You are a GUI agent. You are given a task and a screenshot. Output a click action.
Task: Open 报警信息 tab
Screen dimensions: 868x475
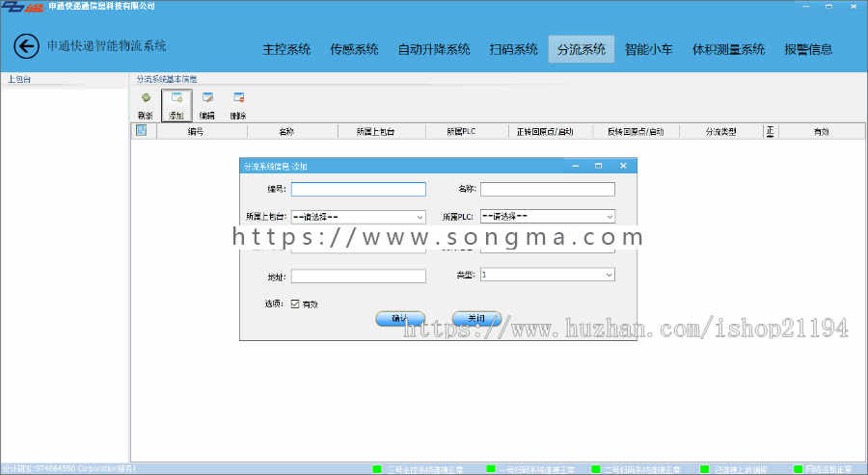tap(808, 49)
